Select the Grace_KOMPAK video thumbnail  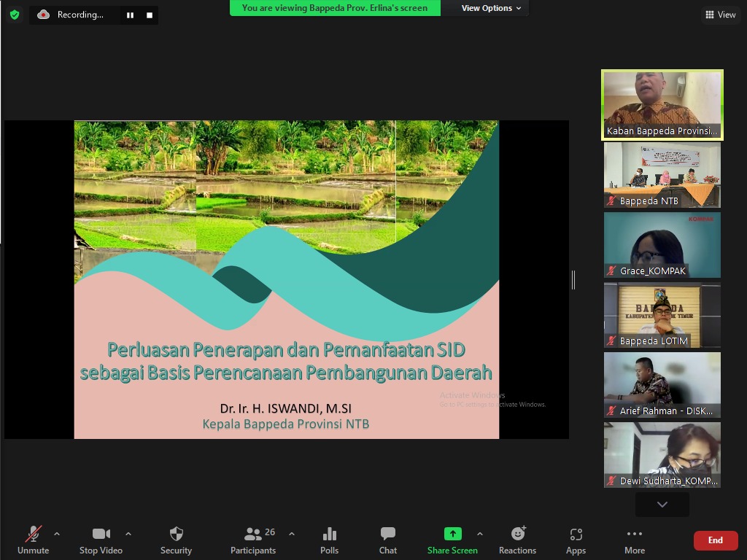tap(662, 245)
